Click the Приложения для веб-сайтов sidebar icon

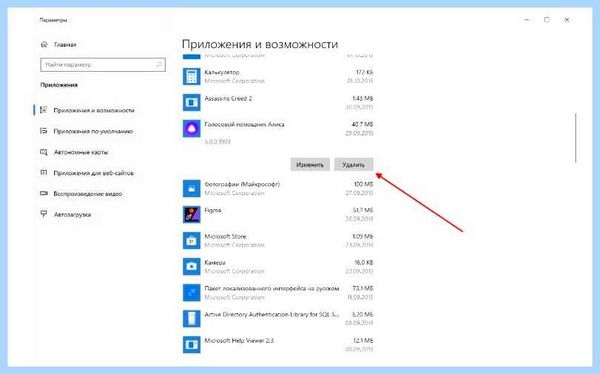tap(44, 173)
